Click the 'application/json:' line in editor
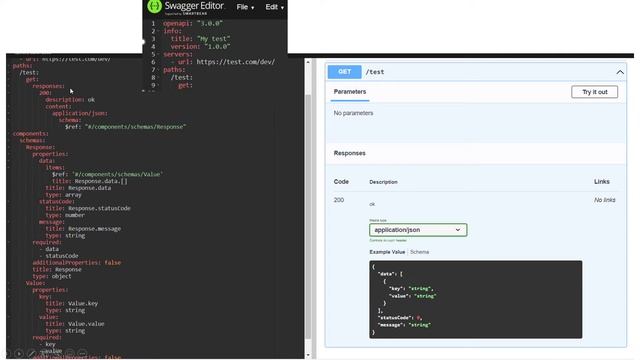Screen dimensions: 640x360 point(80,113)
